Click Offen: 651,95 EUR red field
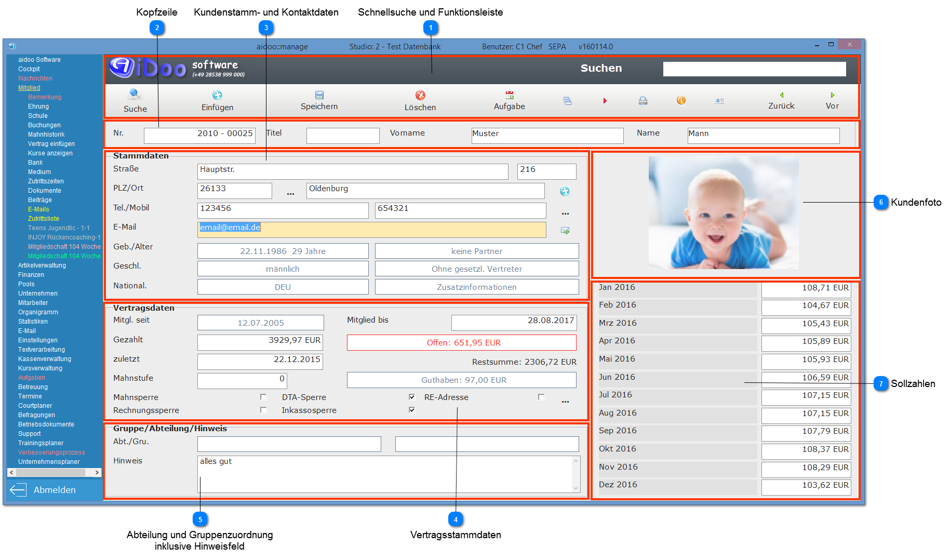The image size is (950, 560). (462, 342)
